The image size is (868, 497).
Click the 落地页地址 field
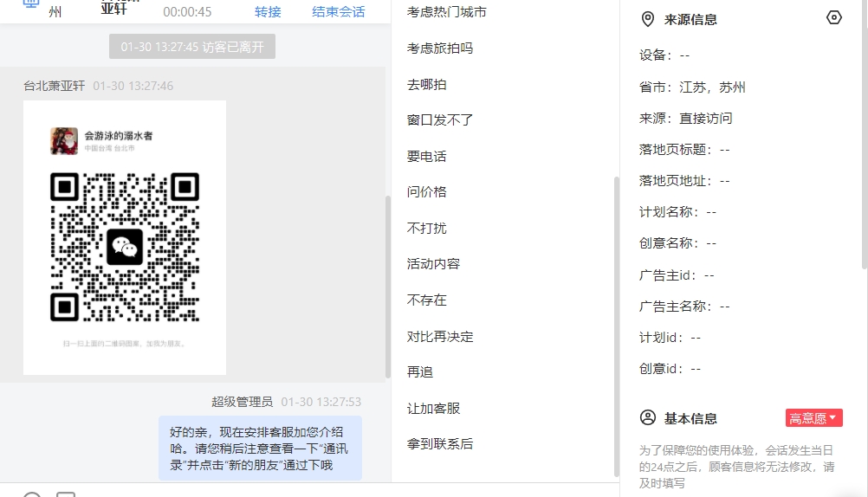point(684,180)
